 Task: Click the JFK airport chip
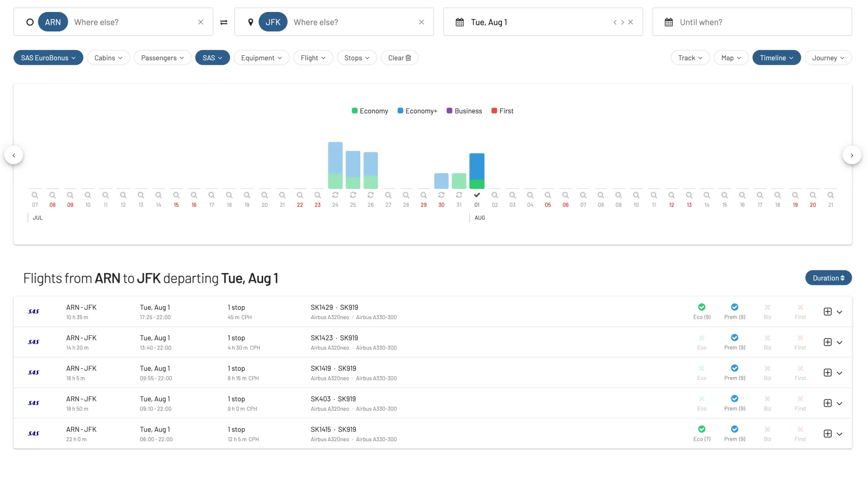(x=273, y=22)
